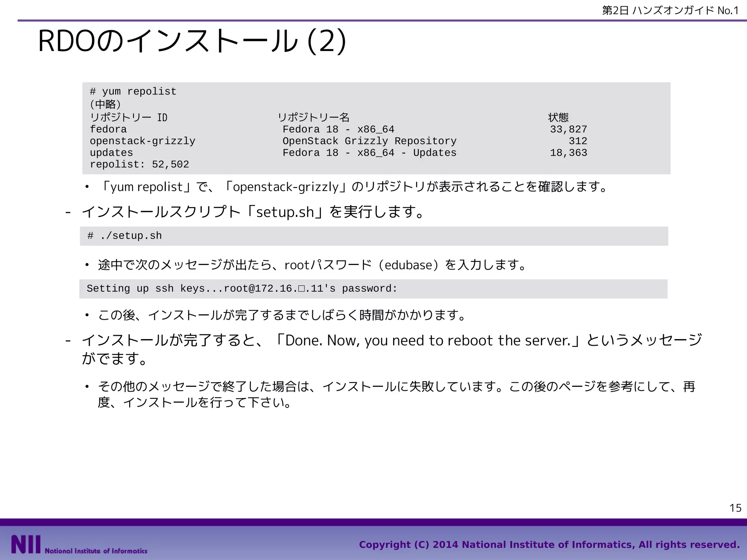This screenshot has width=747, height=560.
Task: Click the 'リポジトリー名' column header
Action: [x=314, y=117]
